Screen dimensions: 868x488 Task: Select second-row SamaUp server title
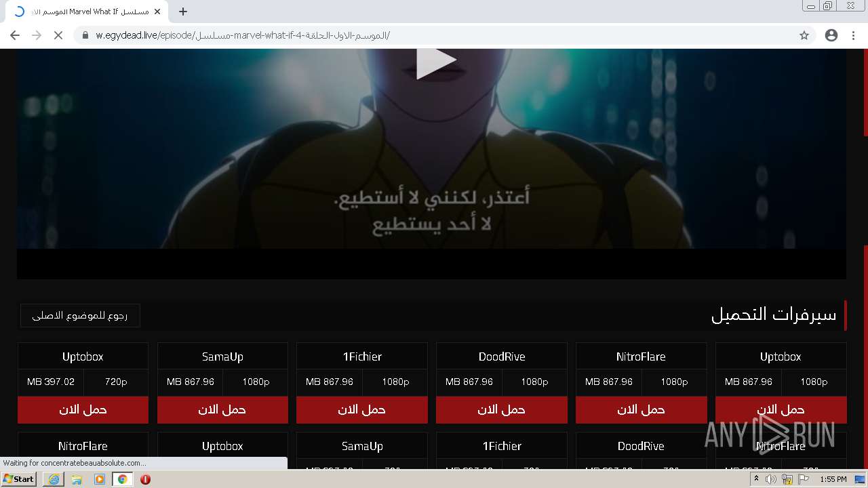coord(362,446)
